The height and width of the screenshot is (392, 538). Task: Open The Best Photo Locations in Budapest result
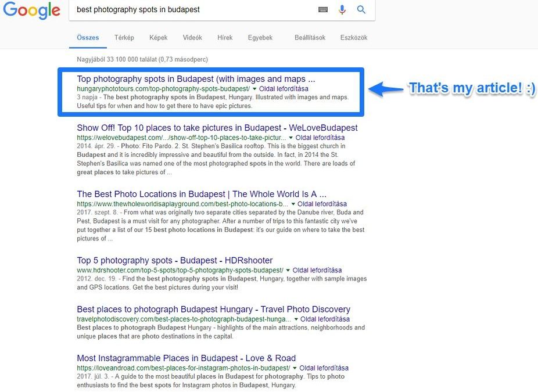[202, 194]
